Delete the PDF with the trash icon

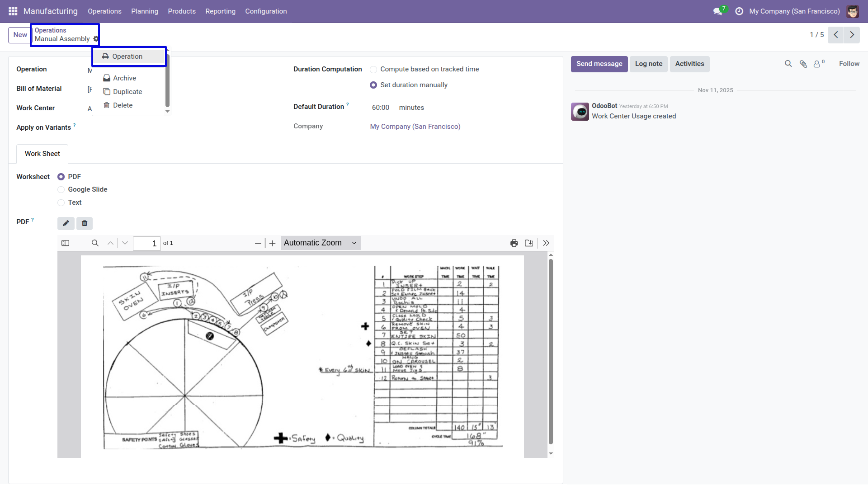[x=85, y=223]
